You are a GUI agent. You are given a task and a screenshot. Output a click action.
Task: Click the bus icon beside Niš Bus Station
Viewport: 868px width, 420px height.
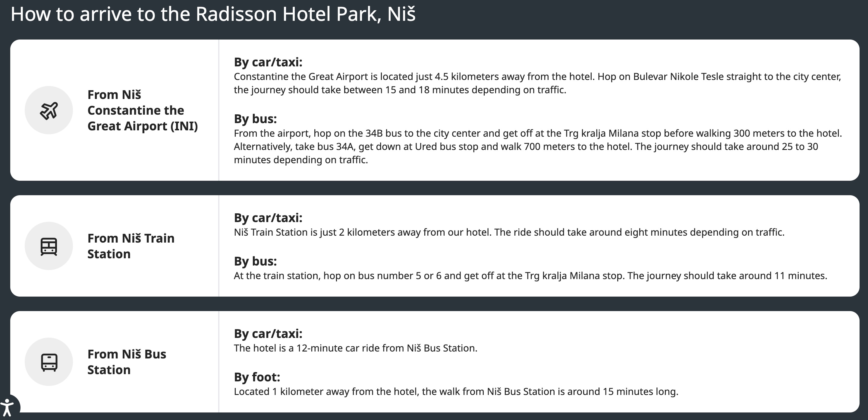tap(49, 362)
